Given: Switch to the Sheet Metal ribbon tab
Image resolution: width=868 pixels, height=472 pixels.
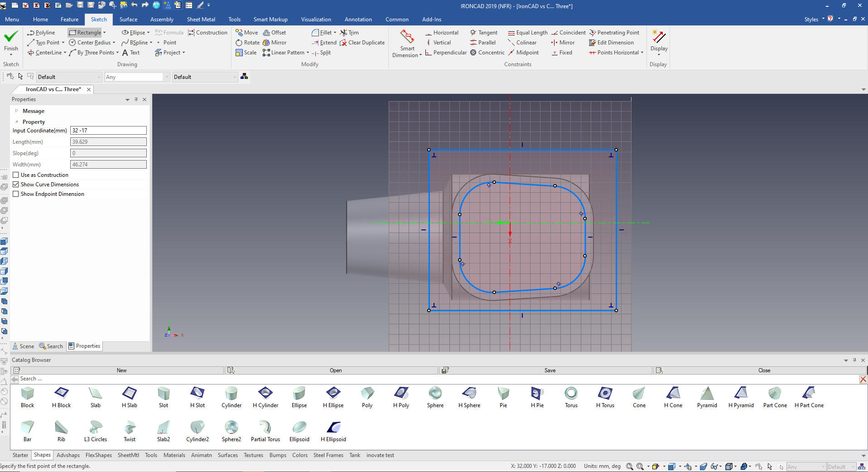Looking at the screenshot, I should tap(201, 19).
